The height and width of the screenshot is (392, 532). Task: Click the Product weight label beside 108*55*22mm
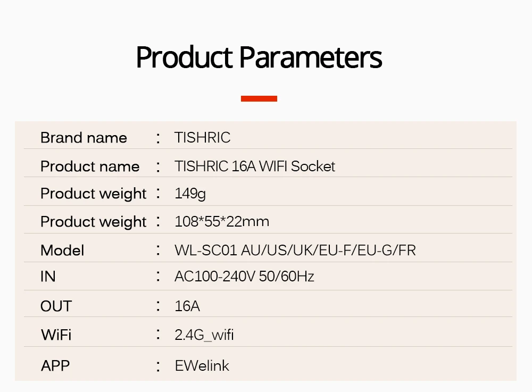(93, 222)
